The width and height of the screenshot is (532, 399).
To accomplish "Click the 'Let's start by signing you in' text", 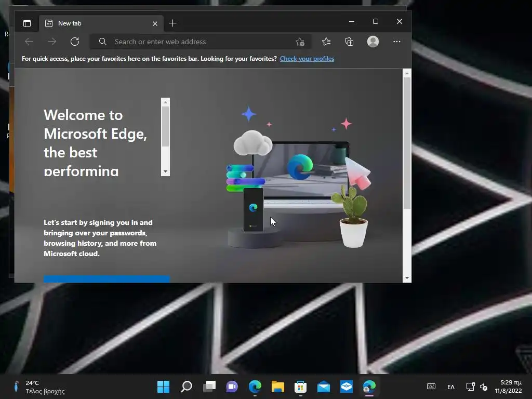I will click(x=100, y=238).
